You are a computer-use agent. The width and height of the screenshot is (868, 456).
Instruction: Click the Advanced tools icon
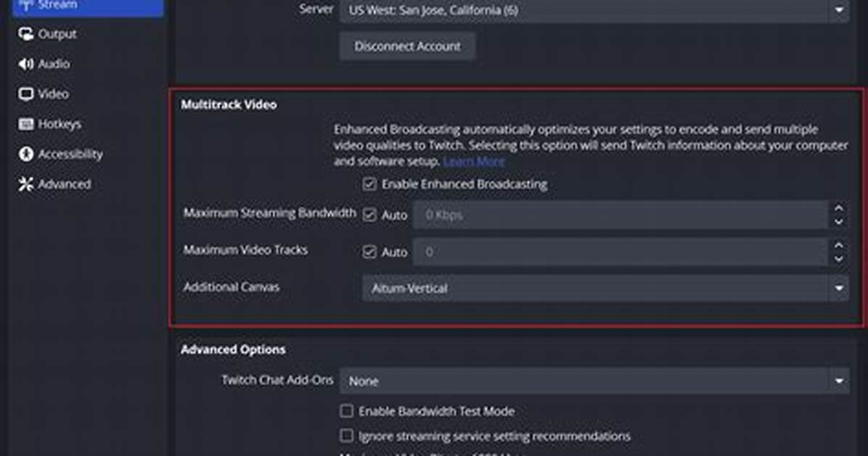(x=25, y=184)
